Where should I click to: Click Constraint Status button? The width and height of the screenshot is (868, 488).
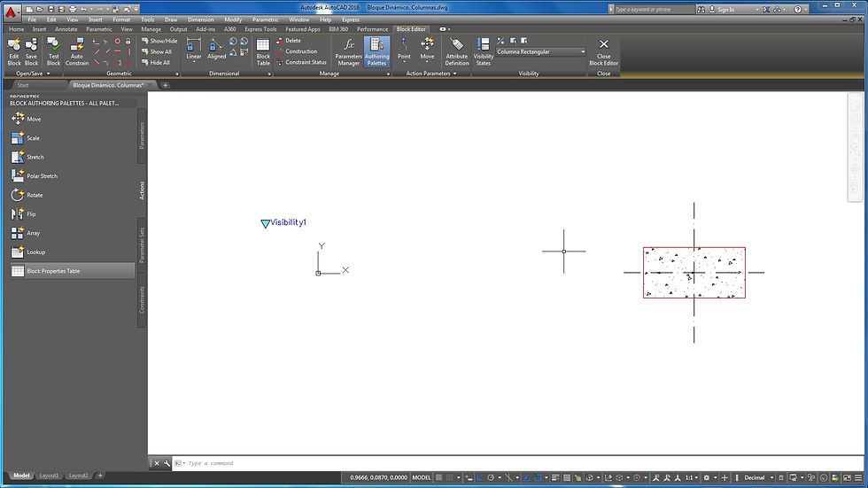[302, 63]
